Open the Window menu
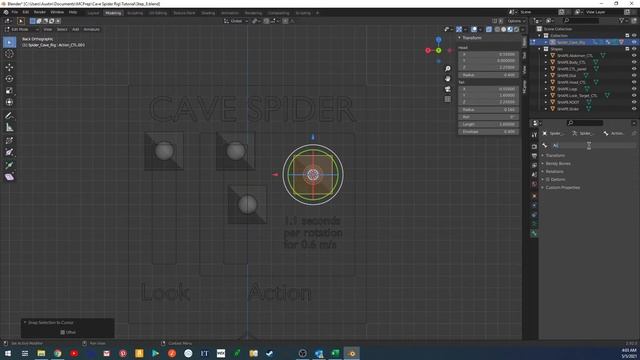 (57, 12)
